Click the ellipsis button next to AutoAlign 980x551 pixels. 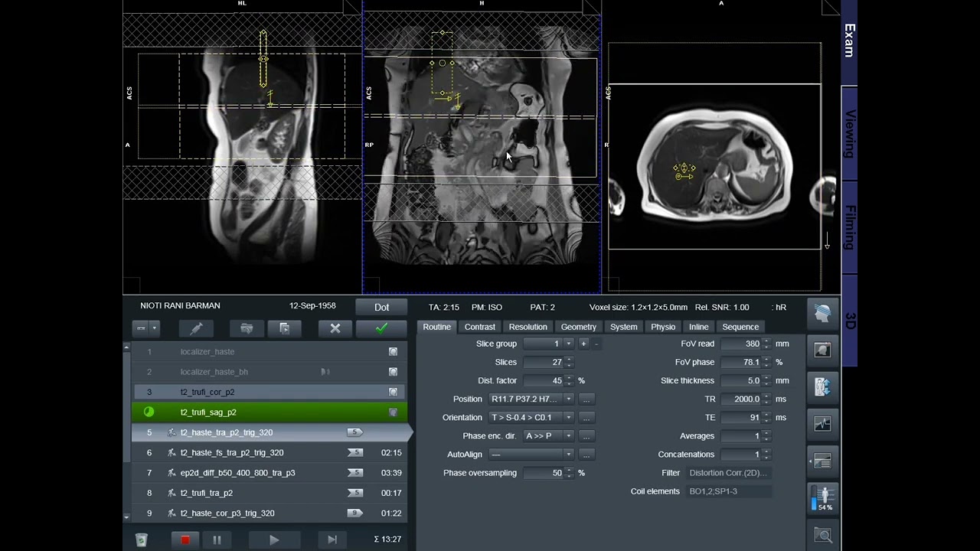coord(586,454)
